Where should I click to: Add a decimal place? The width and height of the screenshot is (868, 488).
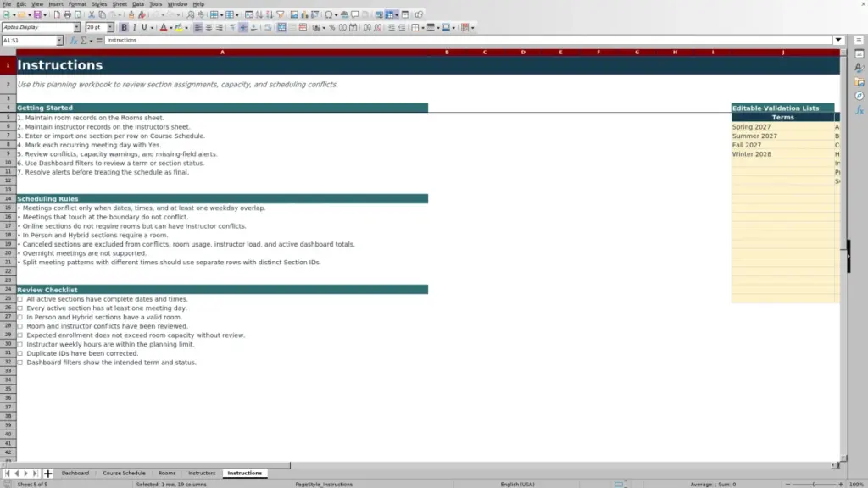click(x=367, y=28)
